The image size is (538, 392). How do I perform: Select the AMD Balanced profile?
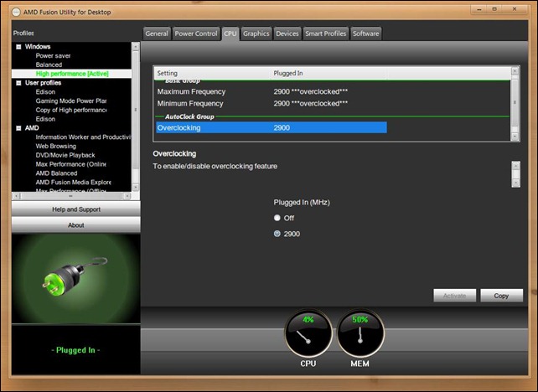tap(56, 173)
